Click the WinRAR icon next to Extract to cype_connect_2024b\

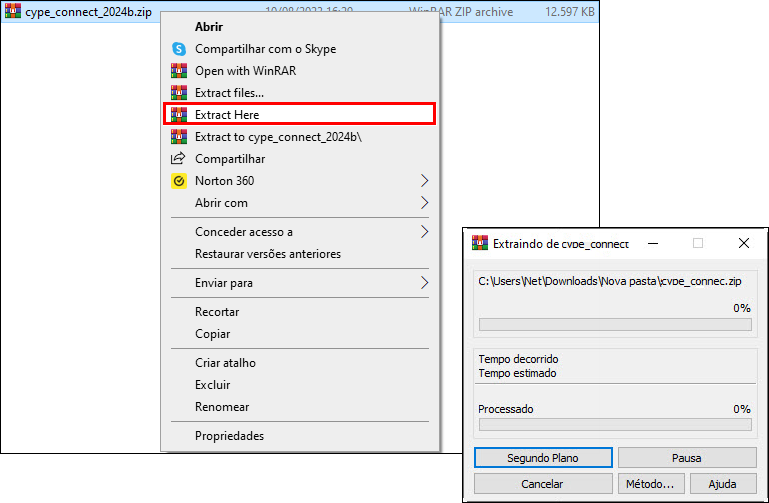179,137
